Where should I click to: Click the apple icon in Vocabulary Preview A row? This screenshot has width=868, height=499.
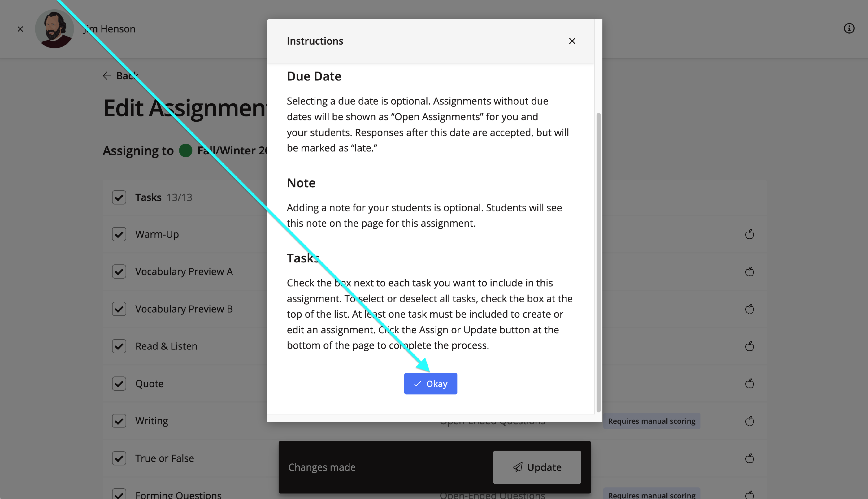(749, 272)
